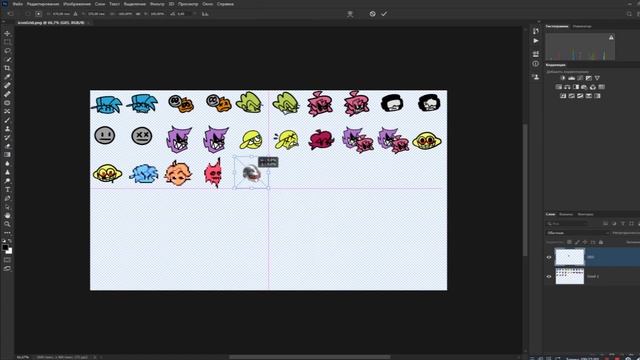
Task: Switch to the Навигатор tab
Action: (x=582, y=26)
